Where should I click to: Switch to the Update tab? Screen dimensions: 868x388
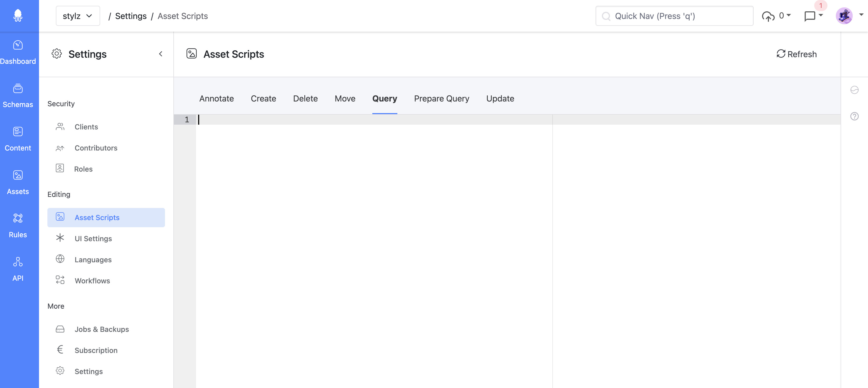click(x=500, y=98)
